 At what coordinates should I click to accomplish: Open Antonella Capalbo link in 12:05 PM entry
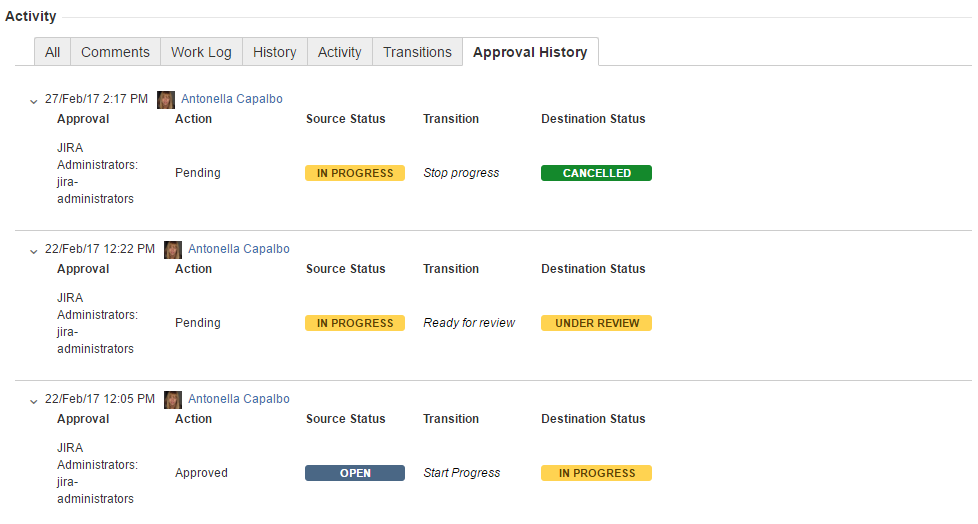point(239,399)
